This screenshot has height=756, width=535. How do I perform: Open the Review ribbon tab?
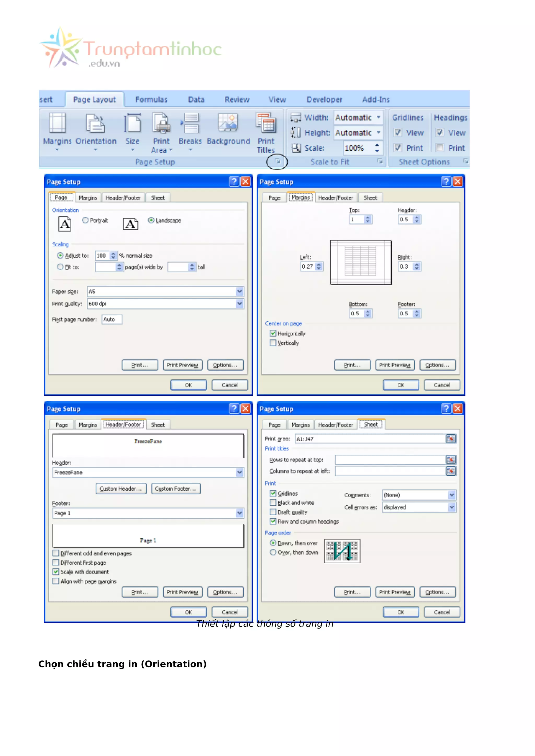point(237,99)
